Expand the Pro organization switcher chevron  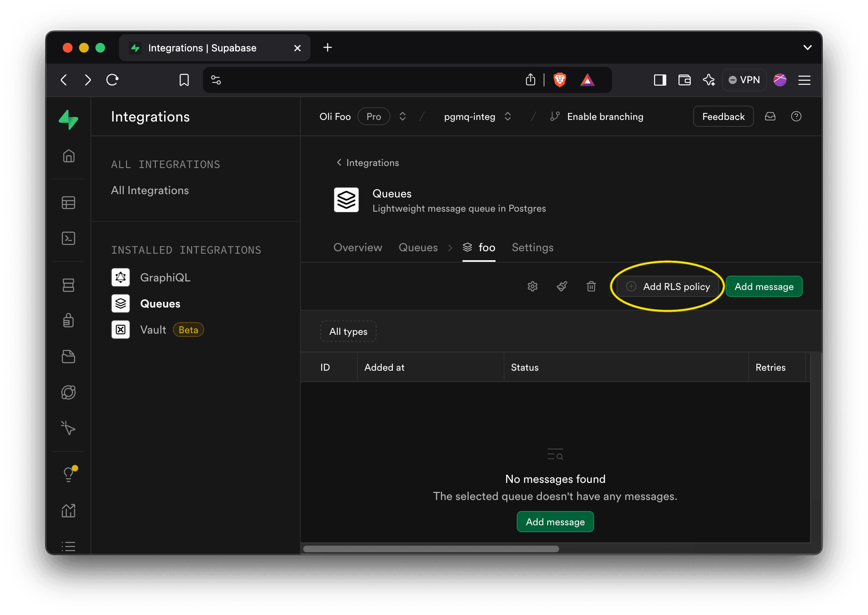[402, 116]
